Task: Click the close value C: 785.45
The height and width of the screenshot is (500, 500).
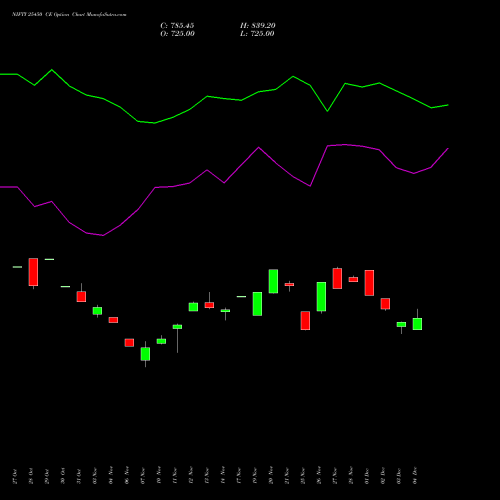Action: coord(177,26)
